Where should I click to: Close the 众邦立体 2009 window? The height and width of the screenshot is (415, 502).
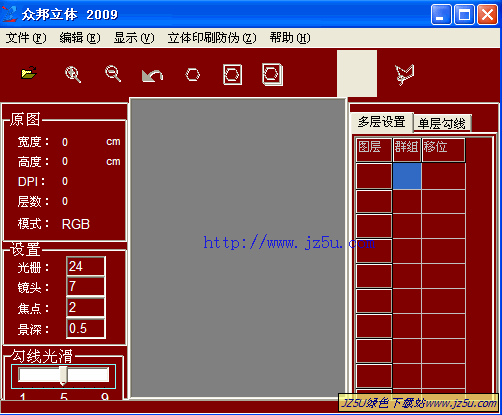coord(487,14)
